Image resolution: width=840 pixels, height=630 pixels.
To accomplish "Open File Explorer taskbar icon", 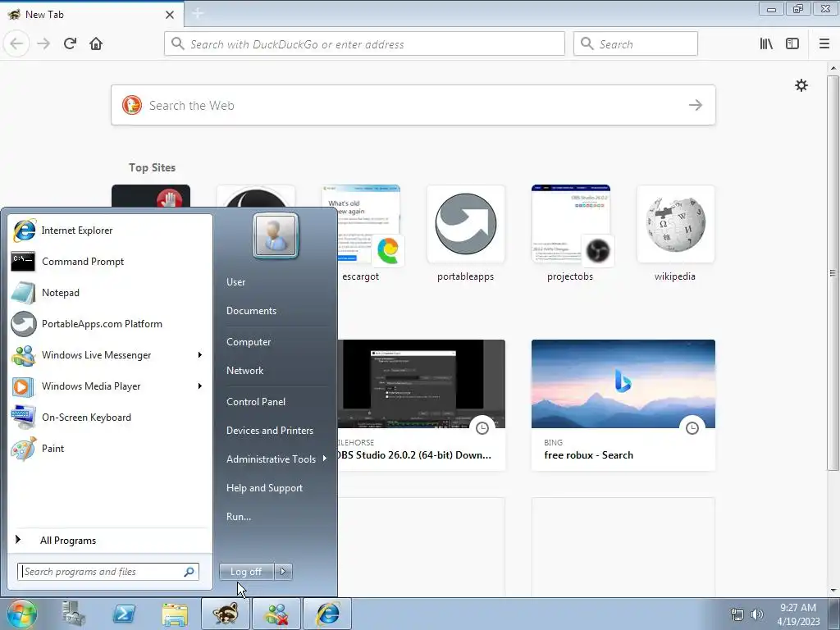I will click(175, 614).
